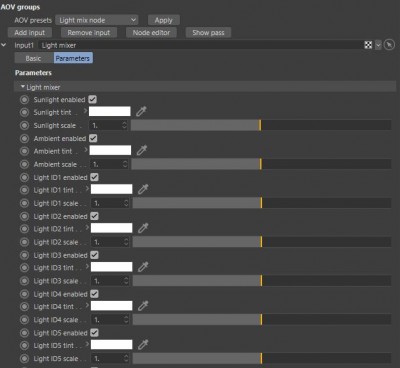Click the Node editor button
The image size is (400, 368).
[x=151, y=33]
